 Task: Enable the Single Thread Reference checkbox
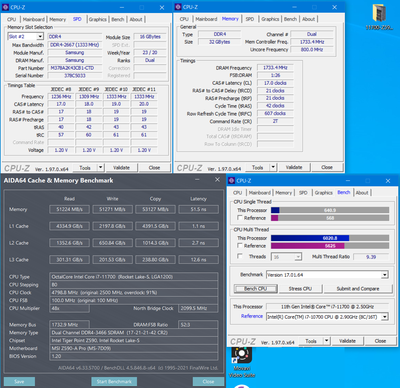click(x=240, y=218)
